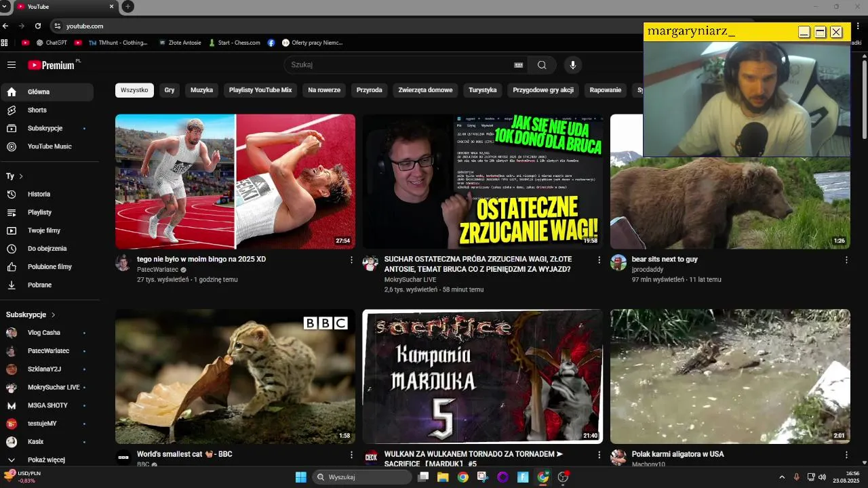Image resolution: width=868 pixels, height=488 pixels.
Task: Go back in browser
Action: pyautogui.click(x=5, y=26)
